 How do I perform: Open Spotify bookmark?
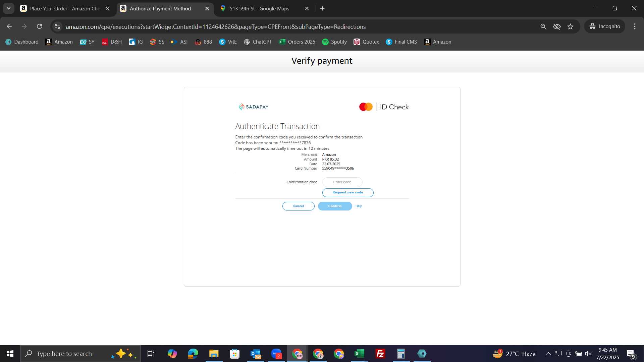point(334,42)
